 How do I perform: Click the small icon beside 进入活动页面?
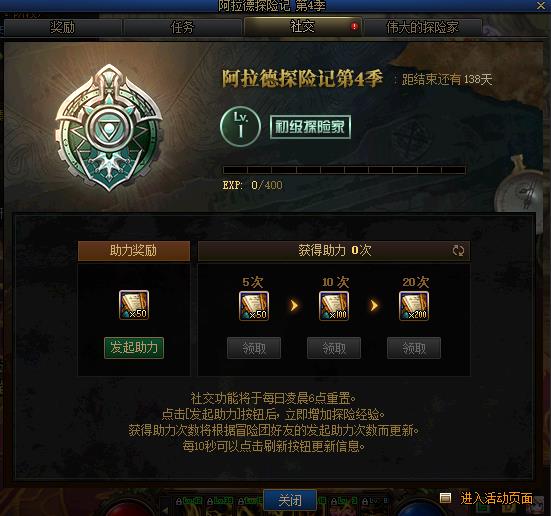(x=446, y=498)
